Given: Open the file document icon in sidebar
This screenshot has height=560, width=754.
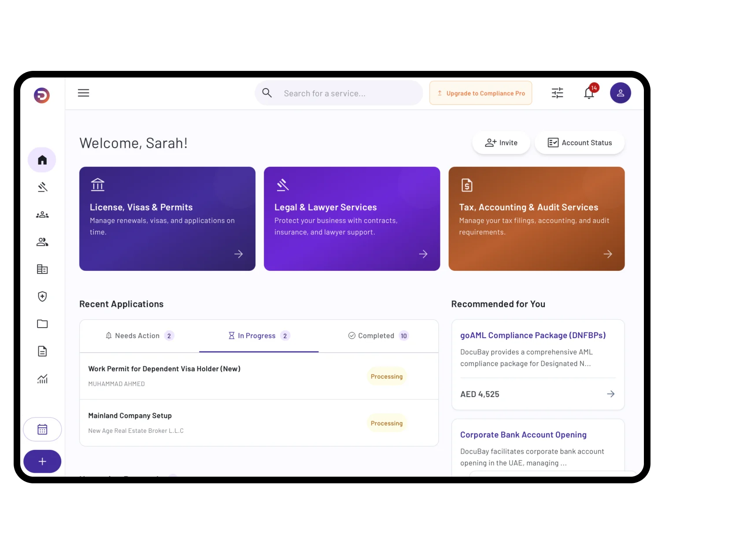Looking at the screenshot, I should (x=42, y=351).
